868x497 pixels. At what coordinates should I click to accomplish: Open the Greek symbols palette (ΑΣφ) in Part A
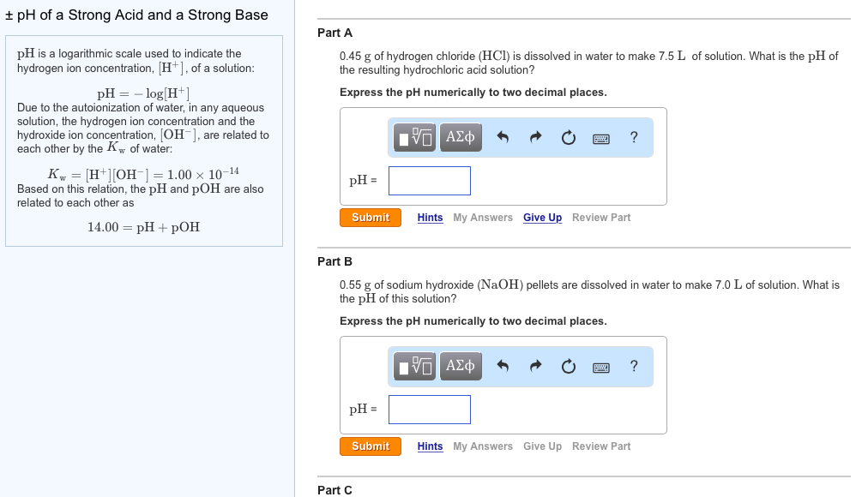[460, 137]
